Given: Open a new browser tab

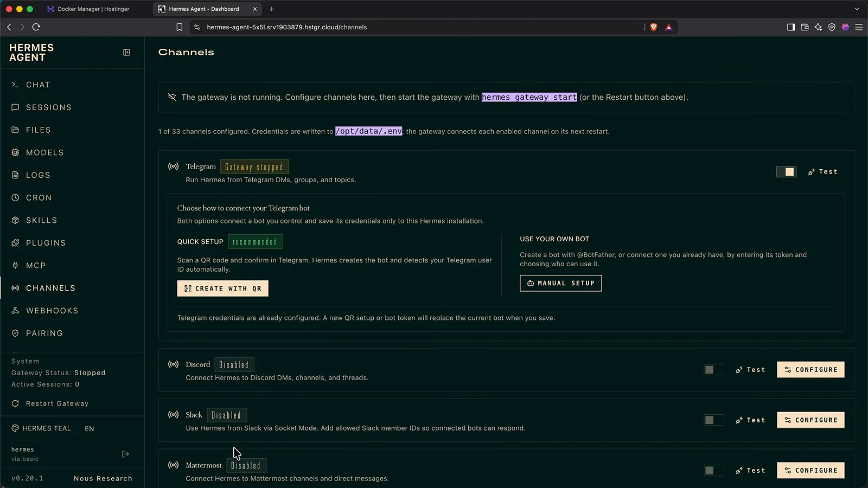Looking at the screenshot, I should pos(272,9).
